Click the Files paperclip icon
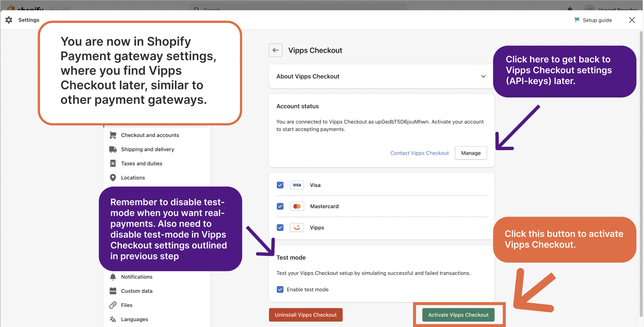Screen dimensions: 644x327 [113, 305]
